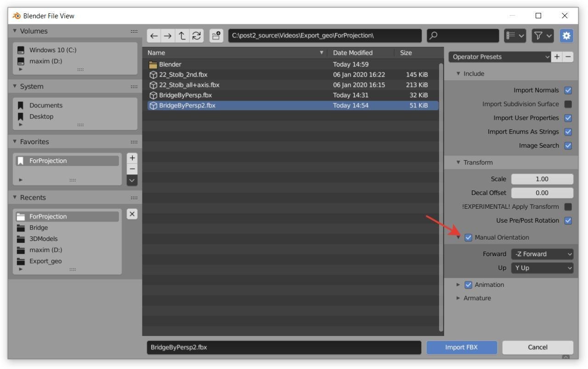Clear recents with X button
This screenshot has width=588, height=369.
pyautogui.click(x=131, y=214)
